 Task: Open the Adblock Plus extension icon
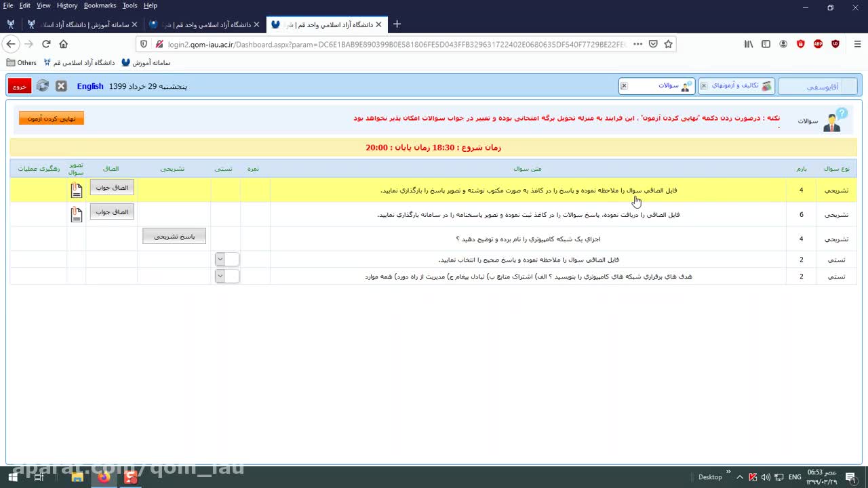coord(818,44)
